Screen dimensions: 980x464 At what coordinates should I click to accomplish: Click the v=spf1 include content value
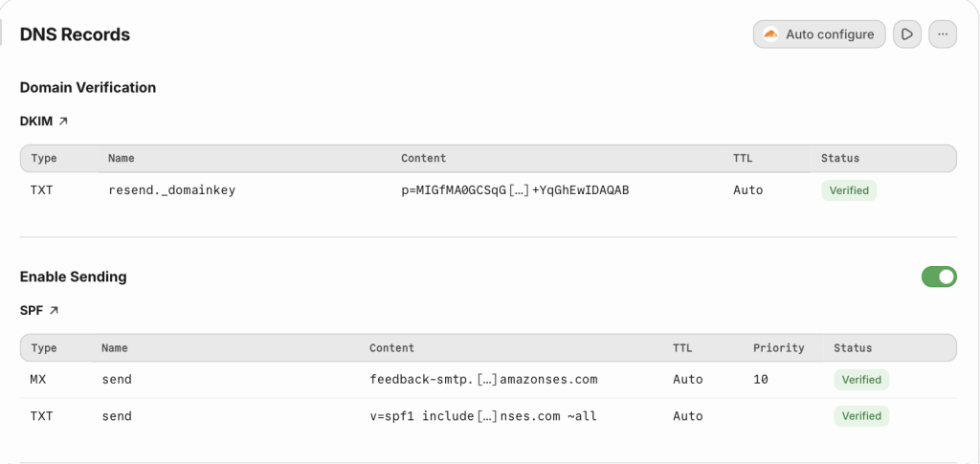pos(483,416)
